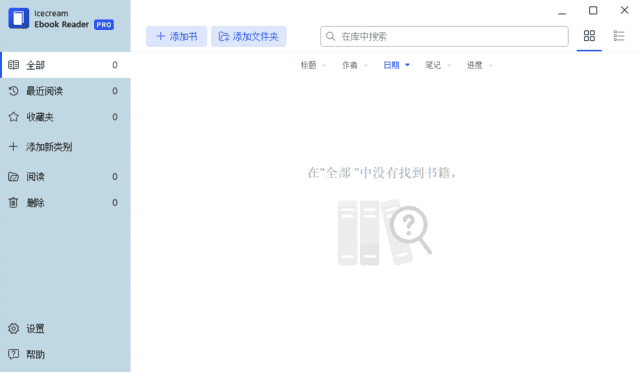
Task: Sort books by 笔记 (Notes)
Action: pyautogui.click(x=433, y=65)
